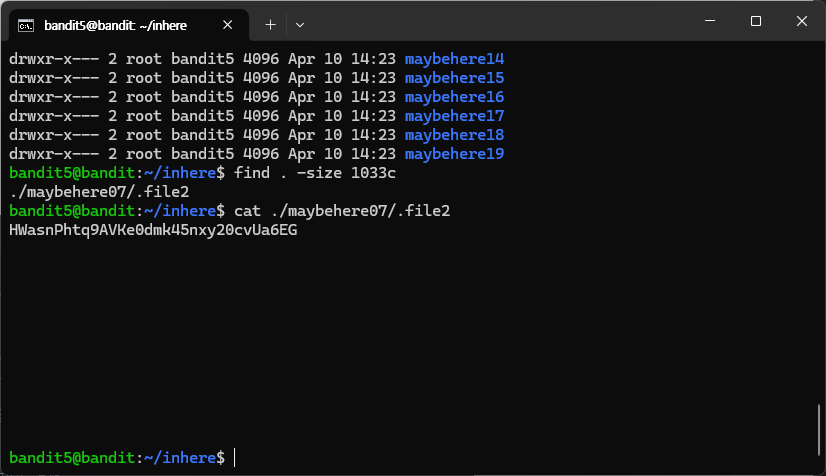The height and width of the screenshot is (476, 826).
Task: Click the ./maybehere07/.file2 output line
Action: 99,192
